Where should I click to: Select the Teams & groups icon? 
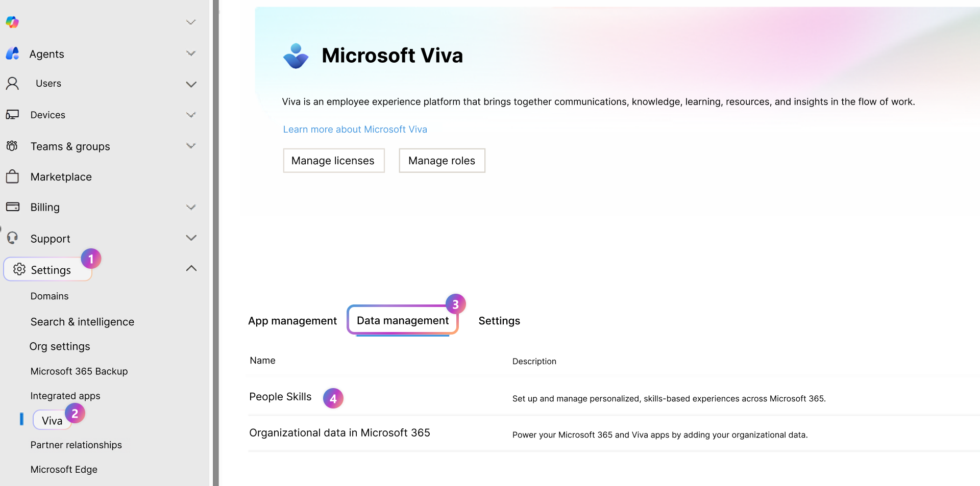coord(12,146)
